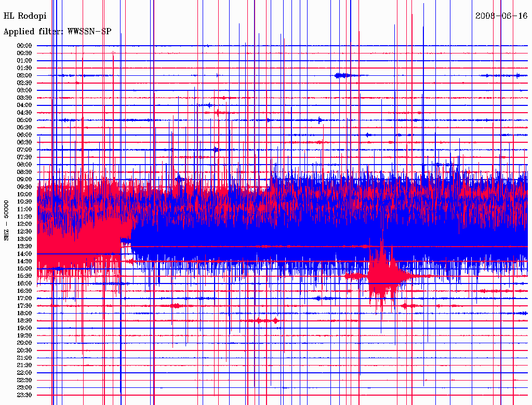
Task: Select the 10:00 time label
Action: (24, 194)
